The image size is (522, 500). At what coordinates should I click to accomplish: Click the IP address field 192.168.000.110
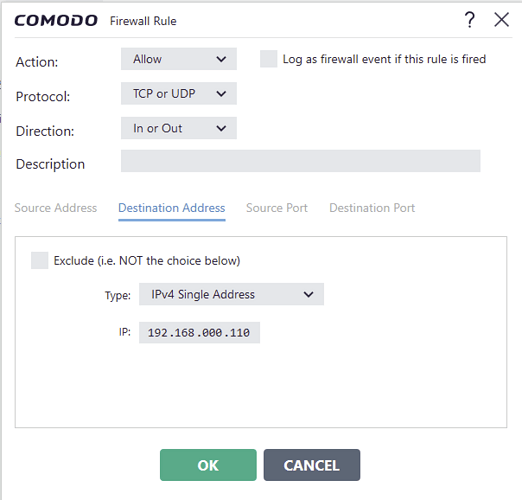click(x=199, y=333)
